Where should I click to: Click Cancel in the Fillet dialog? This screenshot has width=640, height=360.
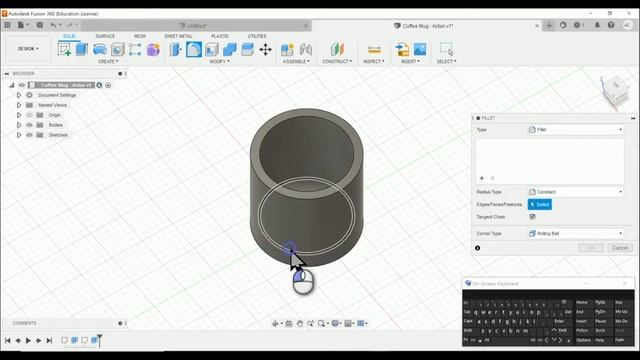(620, 248)
